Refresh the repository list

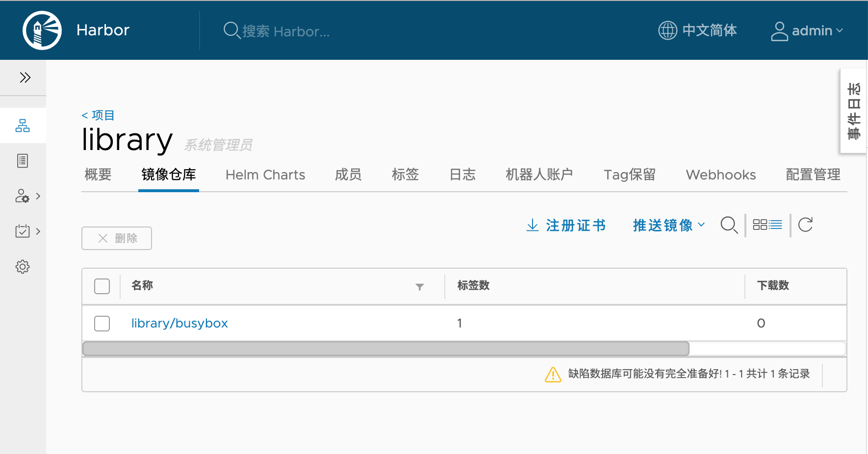[805, 225]
